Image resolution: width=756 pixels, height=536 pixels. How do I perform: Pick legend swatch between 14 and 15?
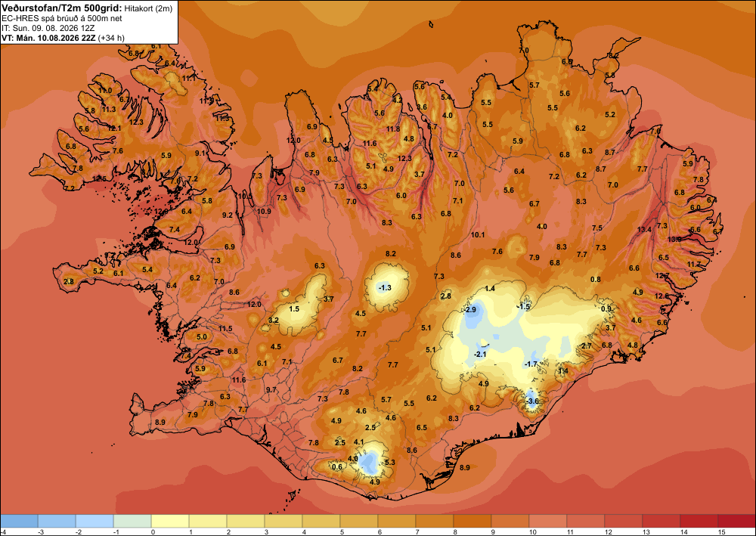point(699,521)
